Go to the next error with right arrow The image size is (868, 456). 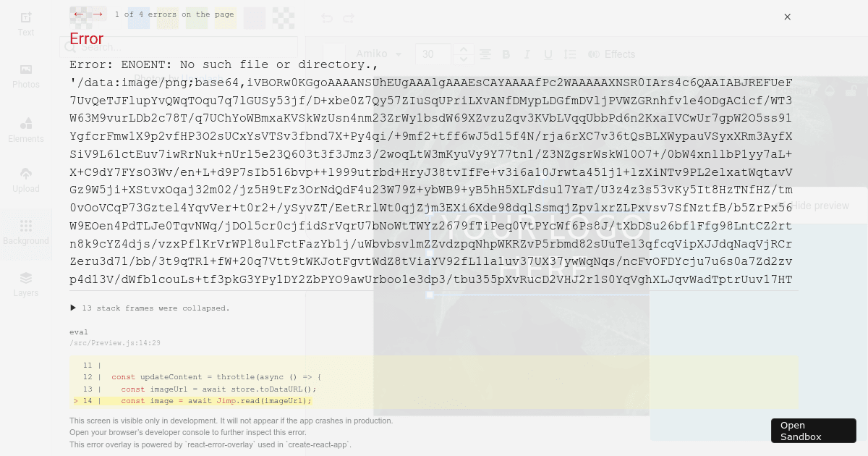[98, 14]
